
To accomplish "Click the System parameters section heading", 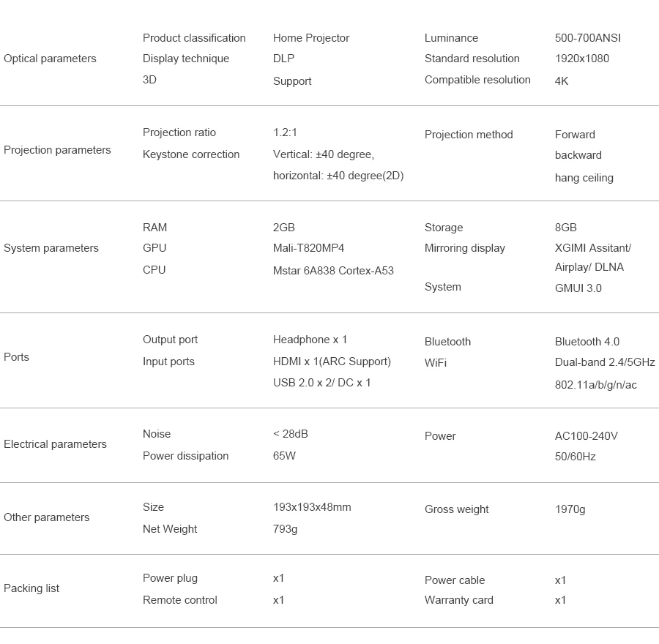I will click(x=51, y=248).
